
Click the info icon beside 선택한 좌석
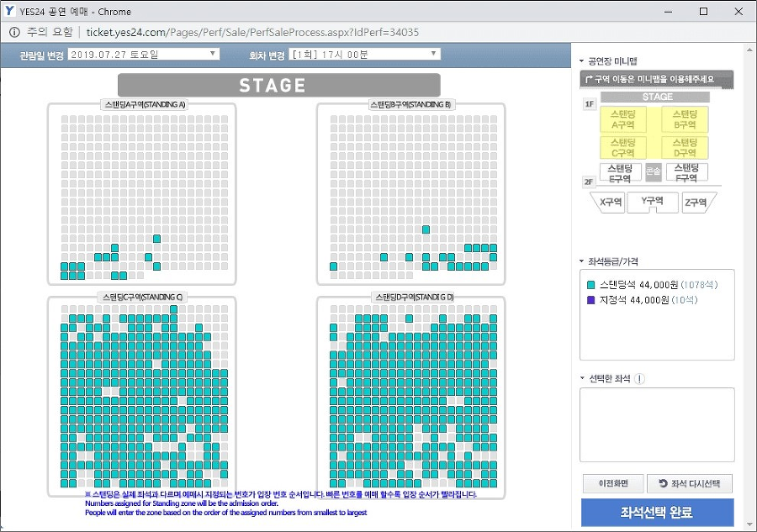point(640,378)
